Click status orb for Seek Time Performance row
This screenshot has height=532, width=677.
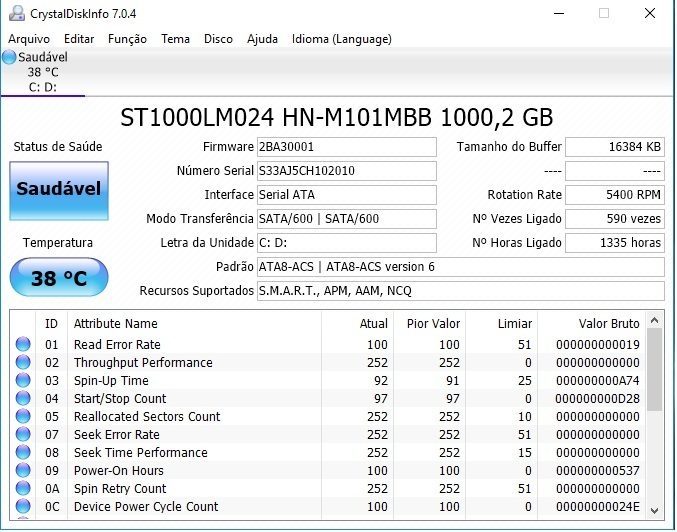point(23,452)
